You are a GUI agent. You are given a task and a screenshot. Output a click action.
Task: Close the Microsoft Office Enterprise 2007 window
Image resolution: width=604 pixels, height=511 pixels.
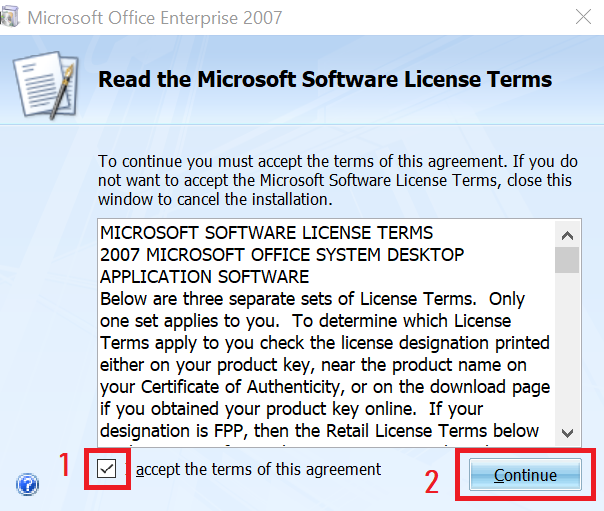pyautogui.click(x=583, y=17)
